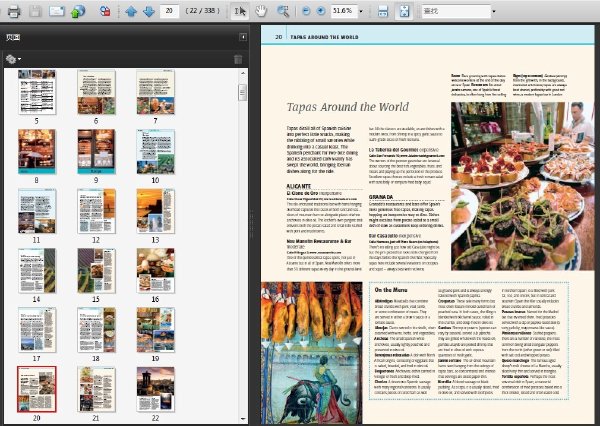
Task: Select page 19 thumbnail
Action: [x=155, y=330]
